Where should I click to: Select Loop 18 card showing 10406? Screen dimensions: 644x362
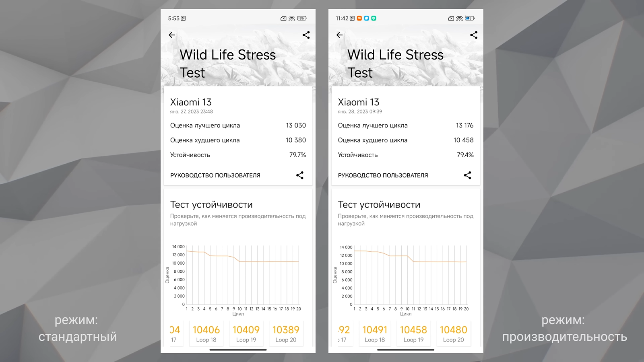pyautogui.click(x=206, y=333)
